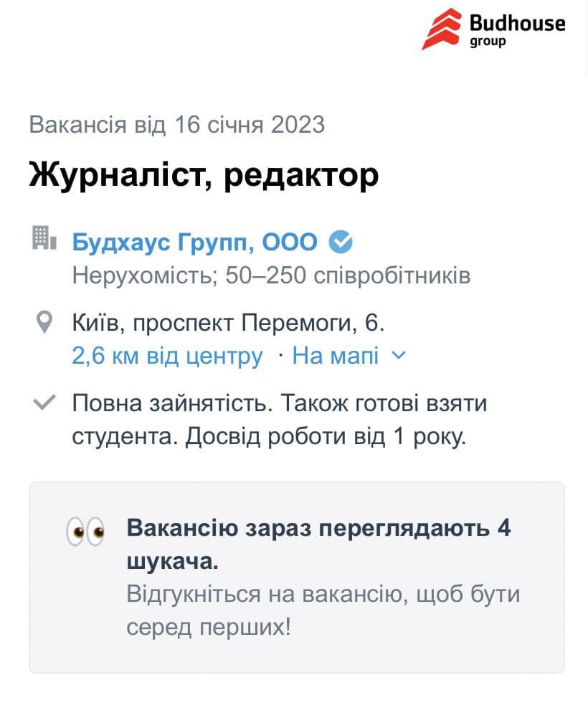Expand the На мапі map view
588x711 pixels.
[x=334, y=356]
